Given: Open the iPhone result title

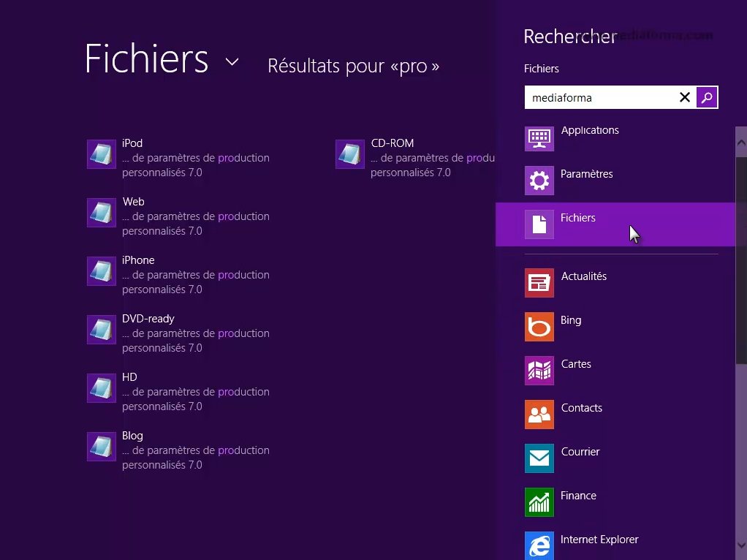Looking at the screenshot, I should point(138,260).
